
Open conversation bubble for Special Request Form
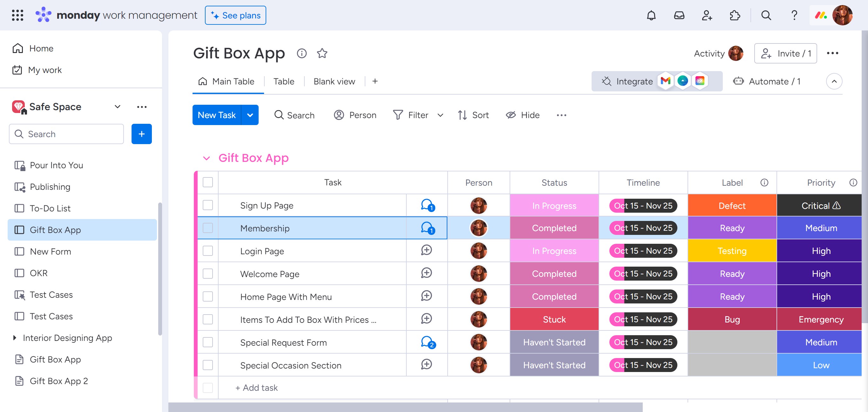point(427,342)
